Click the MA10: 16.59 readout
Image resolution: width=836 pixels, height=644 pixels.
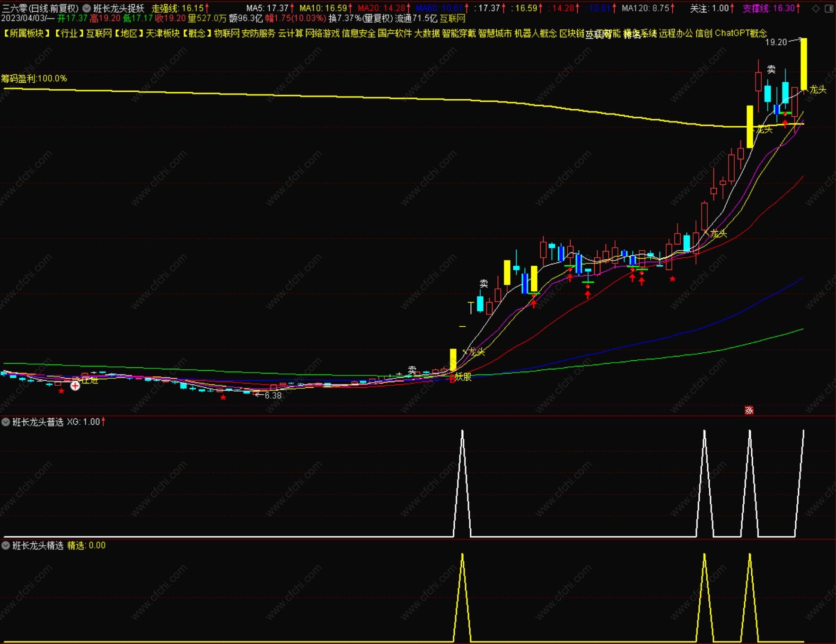(x=326, y=9)
